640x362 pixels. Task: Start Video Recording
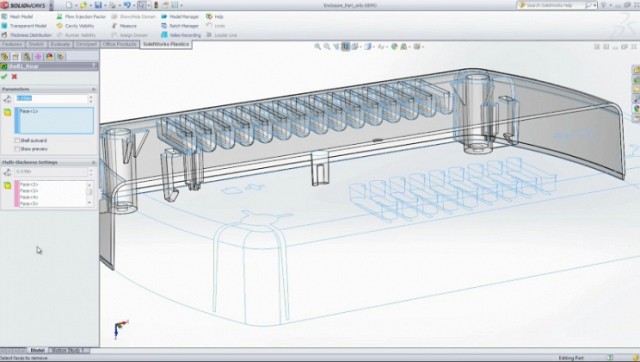pyautogui.click(x=181, y=35)
